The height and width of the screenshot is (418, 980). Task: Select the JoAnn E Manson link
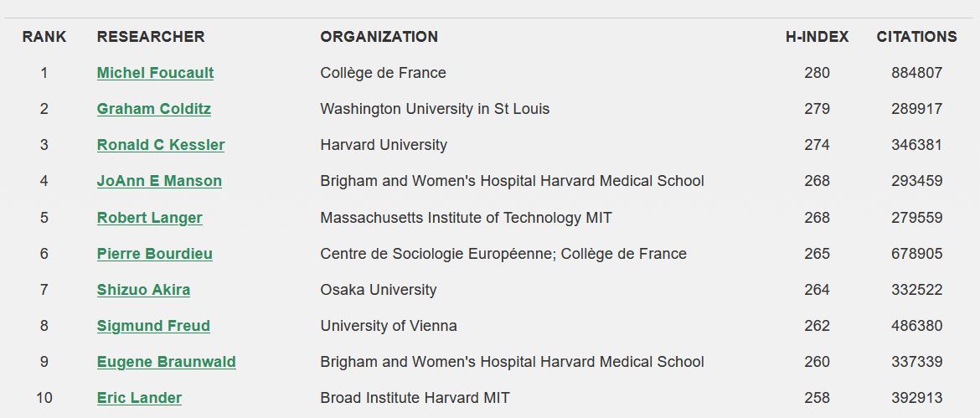pos(159,181)
